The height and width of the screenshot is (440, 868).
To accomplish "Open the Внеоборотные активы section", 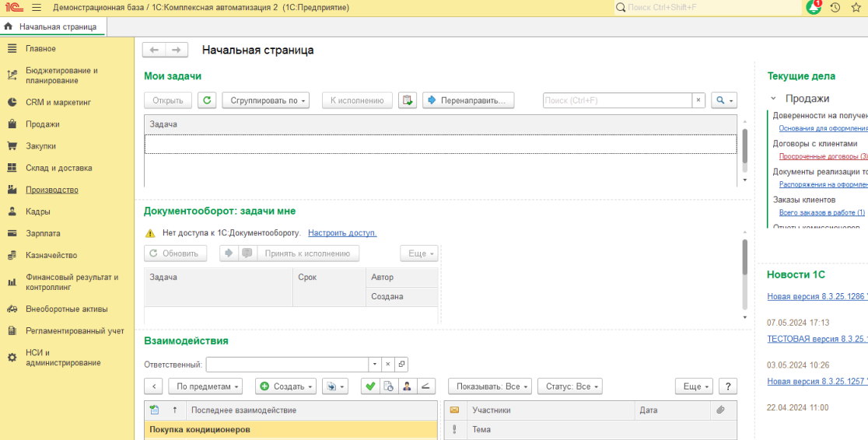I will coord(67,309).
